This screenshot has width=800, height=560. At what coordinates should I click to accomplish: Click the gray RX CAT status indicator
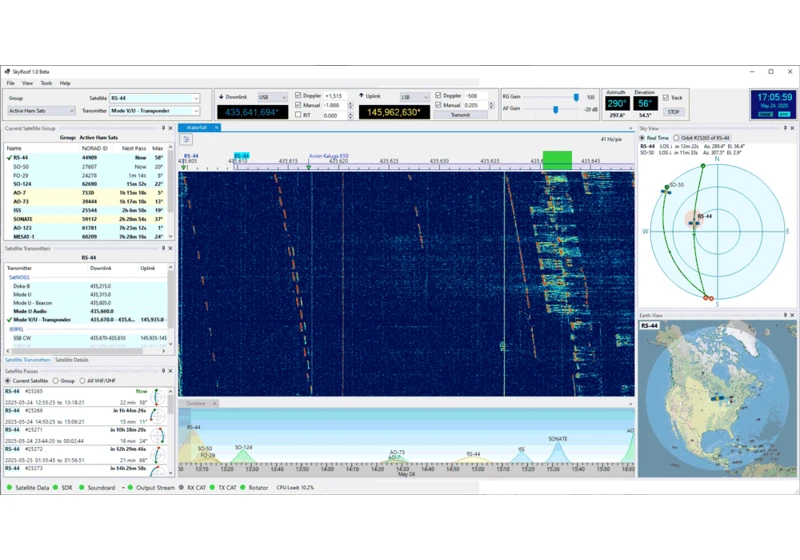(x=181, y=488)
